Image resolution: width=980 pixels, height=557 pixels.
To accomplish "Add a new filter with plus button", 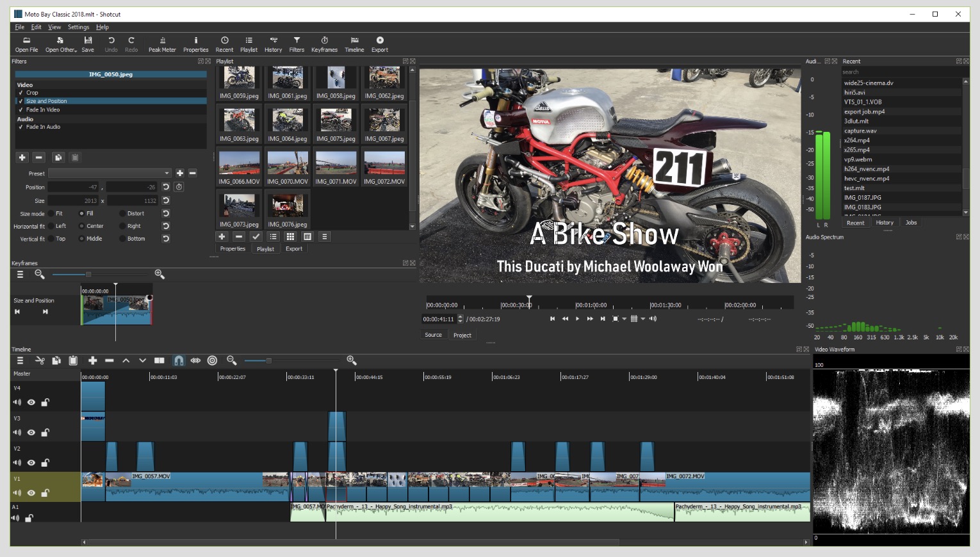I will click(22, 157).
